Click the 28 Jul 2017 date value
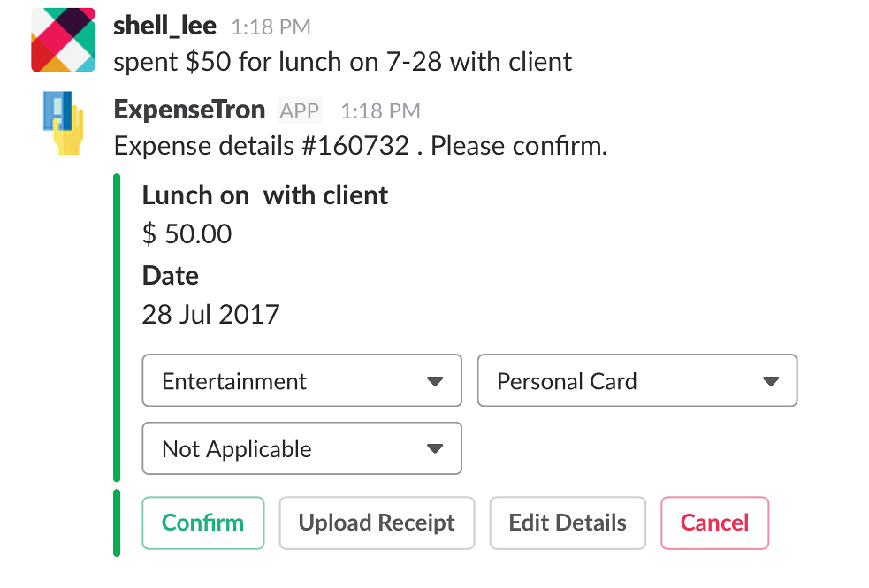The image size is (869, 588). 211,314
